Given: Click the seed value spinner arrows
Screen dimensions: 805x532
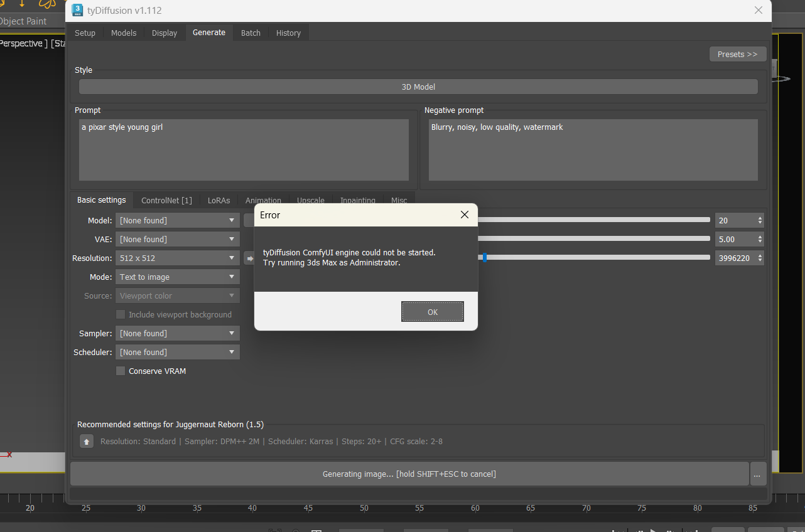Looking at the screenshot, I should point(760,258).
